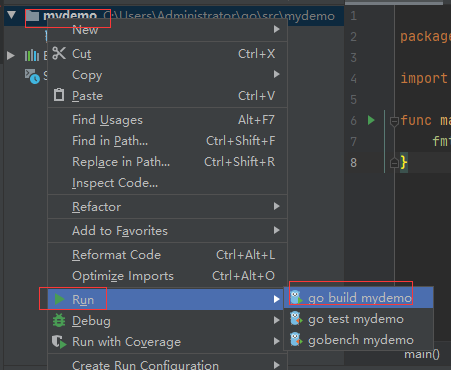This screenshot has height=370, width=451.
Task: Click green run gutter arrow on line 6
Action: pyautogui.click(x=371, y=120)
